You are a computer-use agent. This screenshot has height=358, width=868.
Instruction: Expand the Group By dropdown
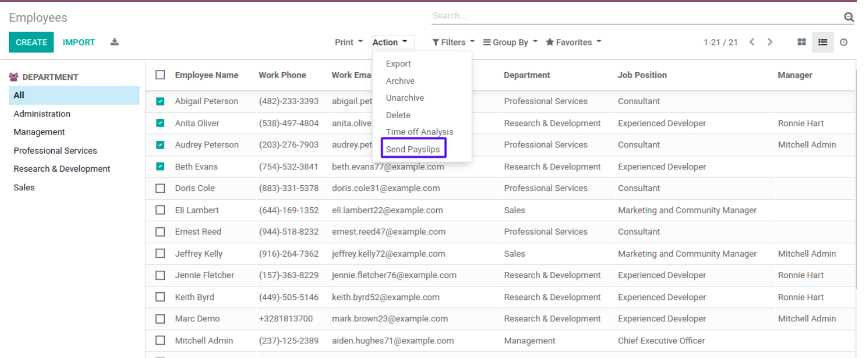(511, 42)
